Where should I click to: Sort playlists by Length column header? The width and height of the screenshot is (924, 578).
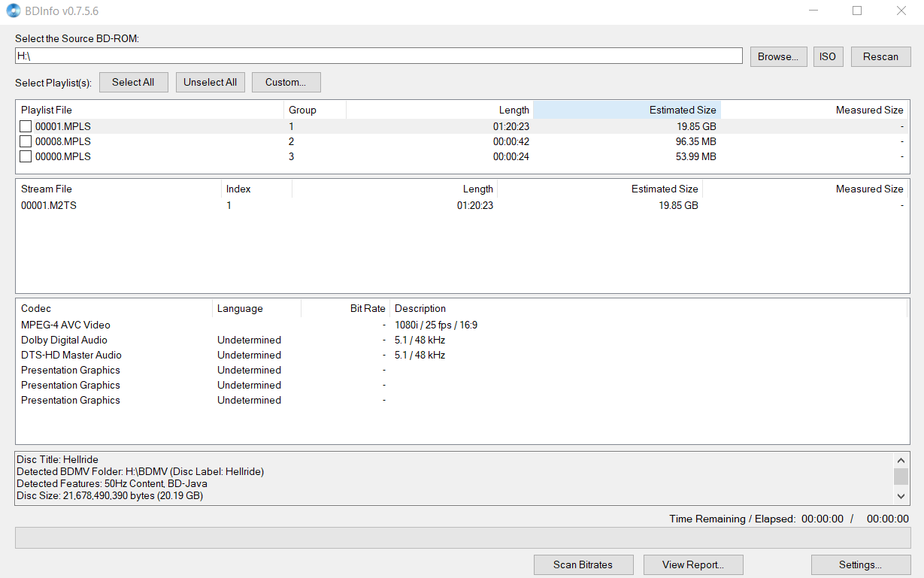(x=440, y=110)
